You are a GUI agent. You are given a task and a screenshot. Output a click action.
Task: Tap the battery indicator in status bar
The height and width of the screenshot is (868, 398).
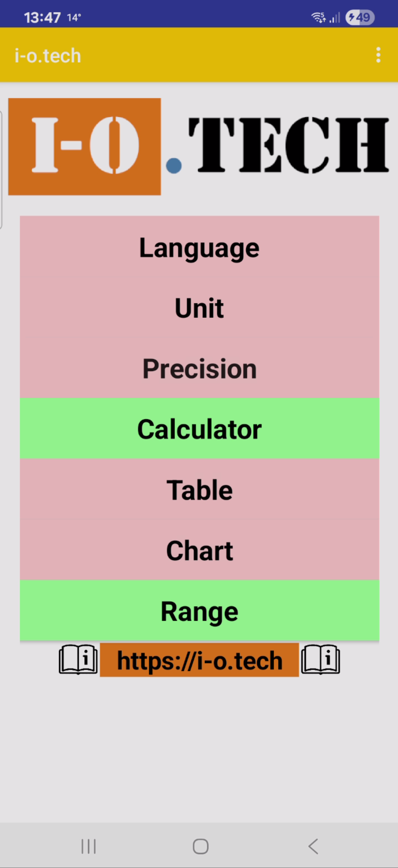coord(360,18)
